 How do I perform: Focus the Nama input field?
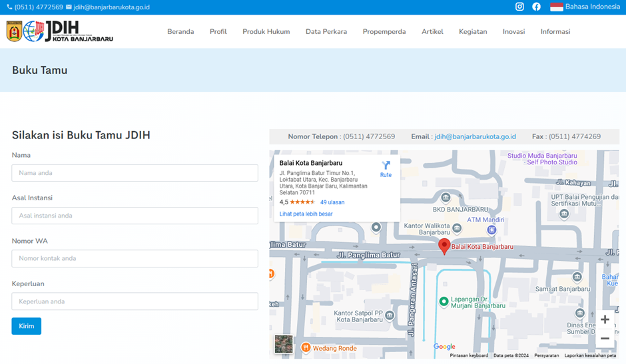[135, 173]
